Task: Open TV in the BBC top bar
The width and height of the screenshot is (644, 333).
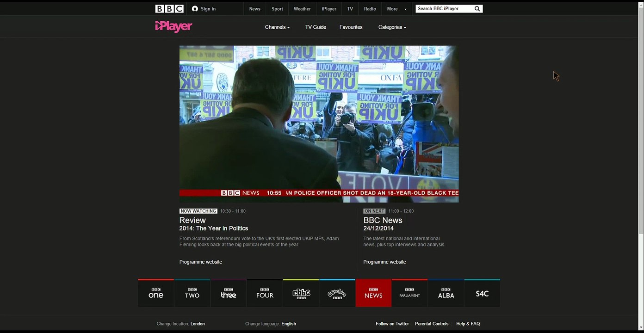Action: pos(350,9)
